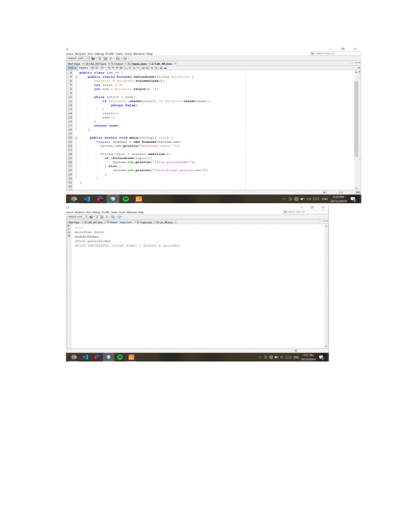Click the top editor's vertical scrollbar

click(x=356, y=118)
